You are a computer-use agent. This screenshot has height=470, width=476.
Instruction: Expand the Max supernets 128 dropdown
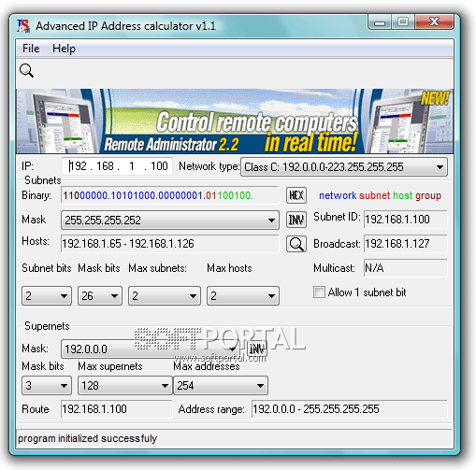125,386
